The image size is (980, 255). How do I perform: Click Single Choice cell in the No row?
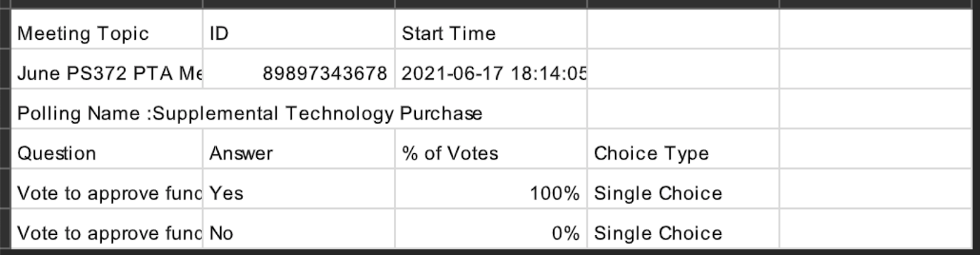click(x=683, y=228)
